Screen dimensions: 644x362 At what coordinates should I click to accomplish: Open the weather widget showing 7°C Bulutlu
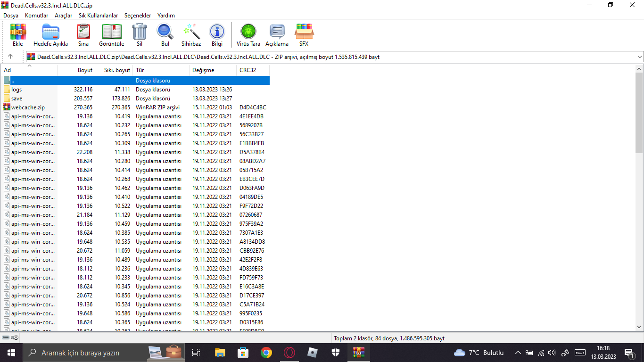(479, 353)
